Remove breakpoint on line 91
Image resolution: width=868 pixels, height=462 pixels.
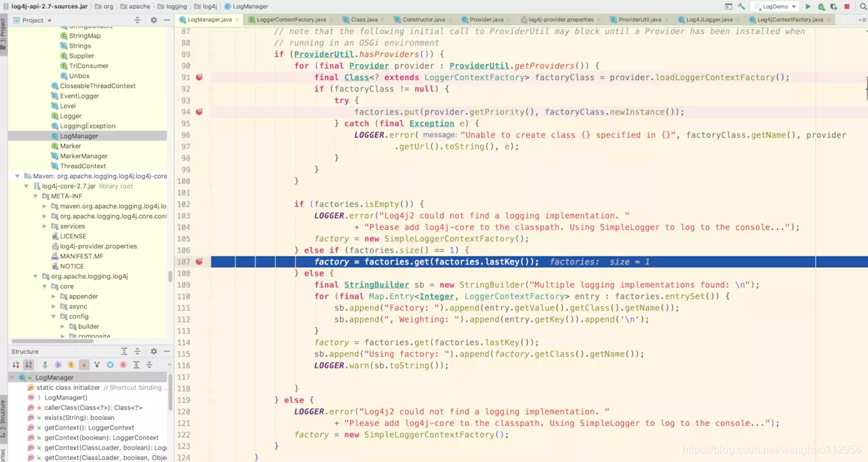tap(199, 77)
